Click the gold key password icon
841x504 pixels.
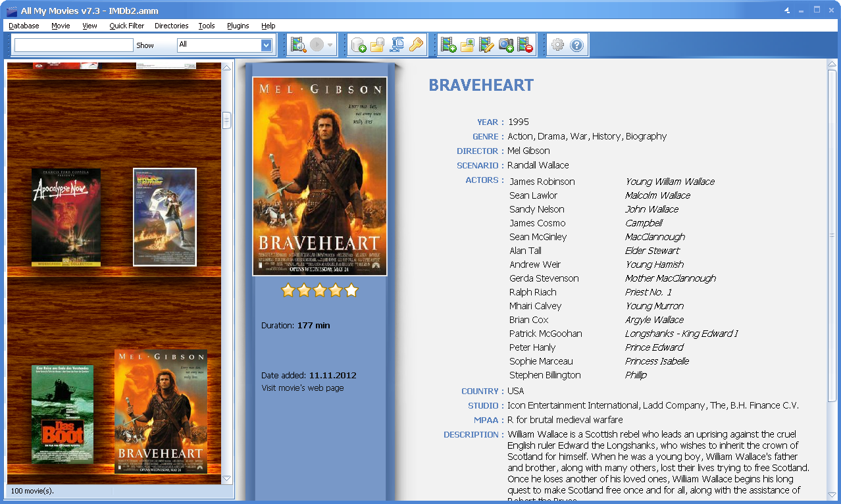pos(416,45)
